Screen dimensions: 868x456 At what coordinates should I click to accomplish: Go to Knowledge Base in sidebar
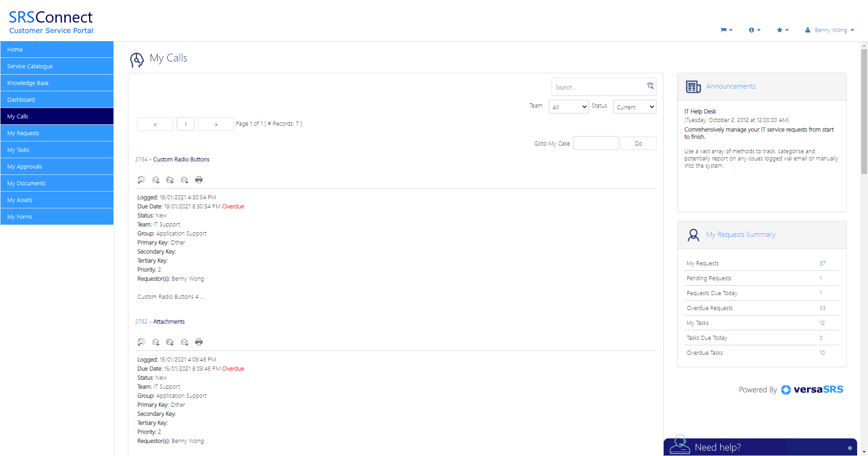click(57, 83)
